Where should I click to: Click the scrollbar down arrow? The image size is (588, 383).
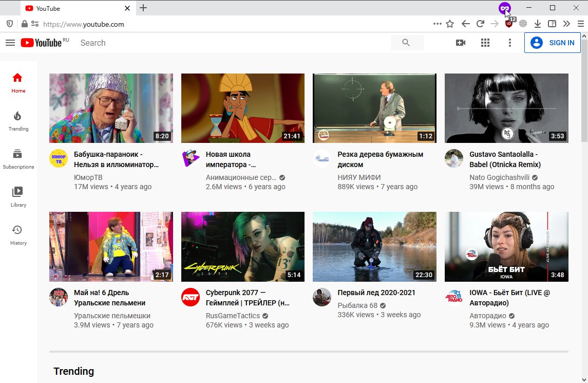pyautogui.click(x=584, y=379)
